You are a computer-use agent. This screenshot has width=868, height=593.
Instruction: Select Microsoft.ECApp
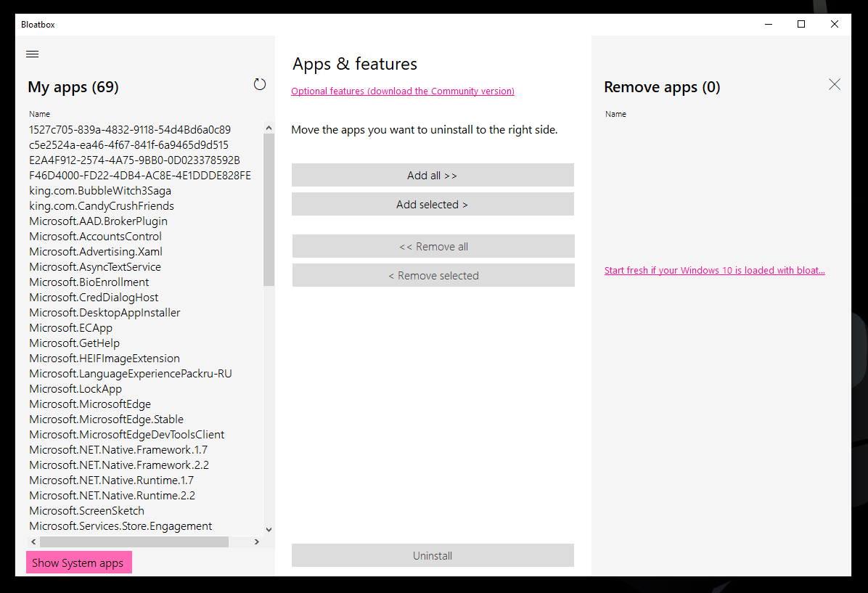71,328
